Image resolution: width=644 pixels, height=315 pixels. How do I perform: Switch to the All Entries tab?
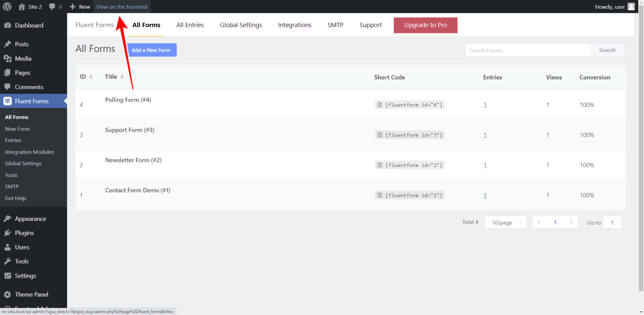point(190,25)
